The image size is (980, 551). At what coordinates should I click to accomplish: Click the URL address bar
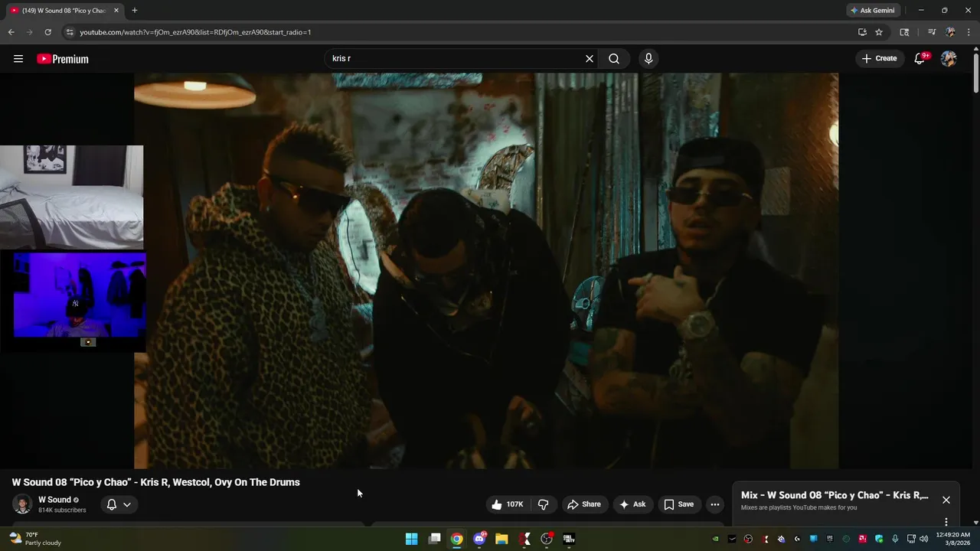(x=459, y=32)
